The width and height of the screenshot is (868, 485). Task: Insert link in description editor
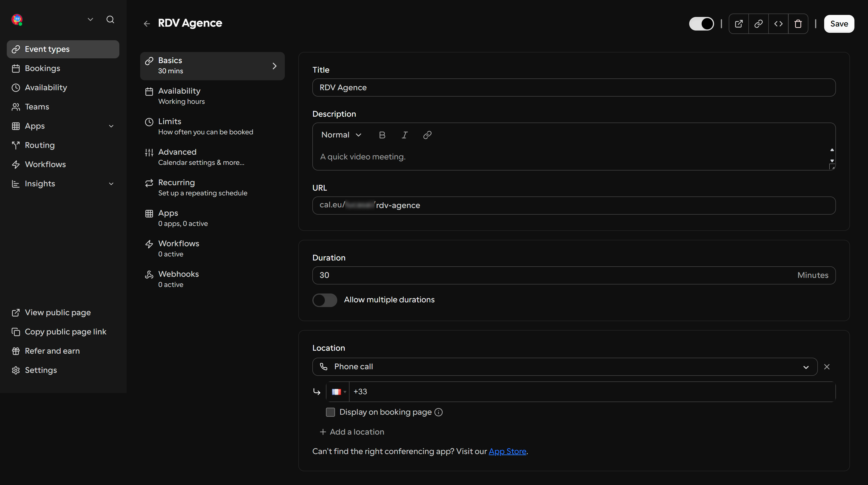point(427,135)
